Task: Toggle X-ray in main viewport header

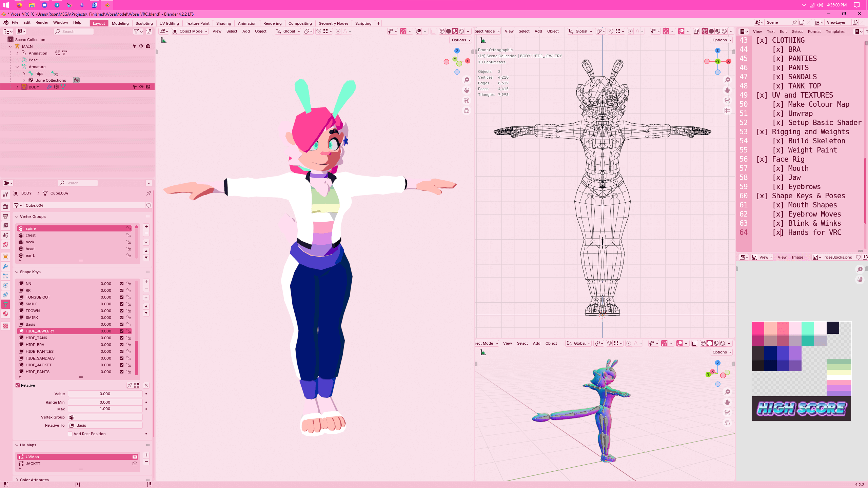Action: [x=433, y=31]
